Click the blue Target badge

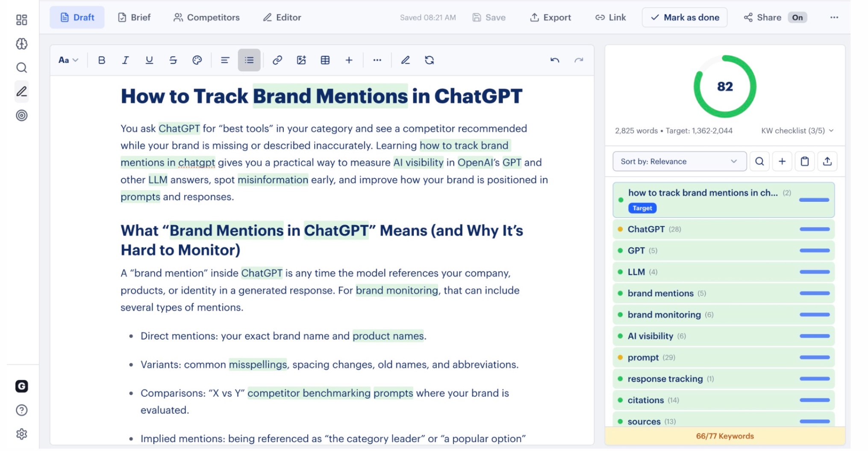pos(642,208)
